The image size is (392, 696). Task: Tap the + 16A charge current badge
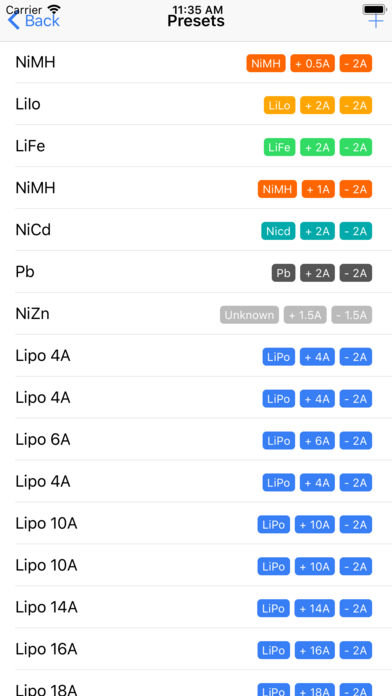pyautogui.click(x=315, y=650)
